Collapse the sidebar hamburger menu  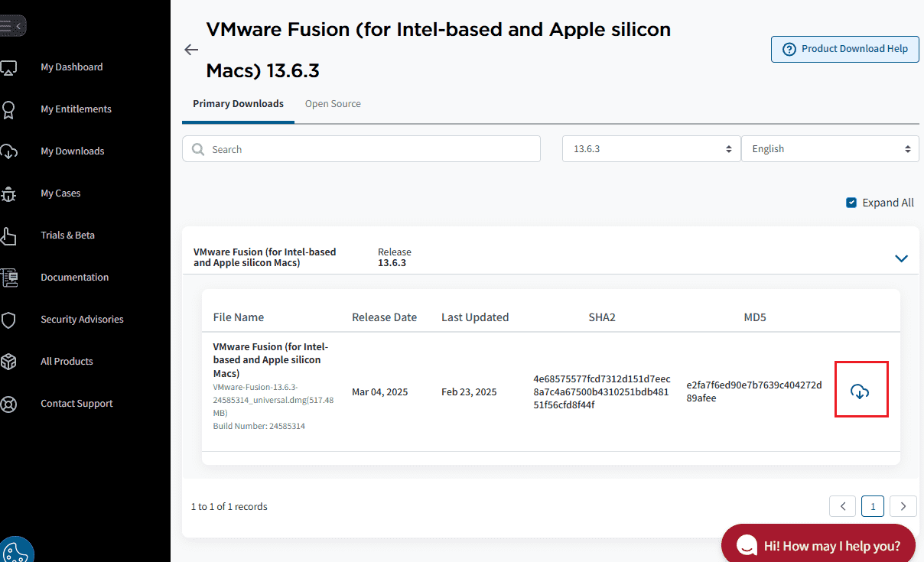[x=11, y=26]
